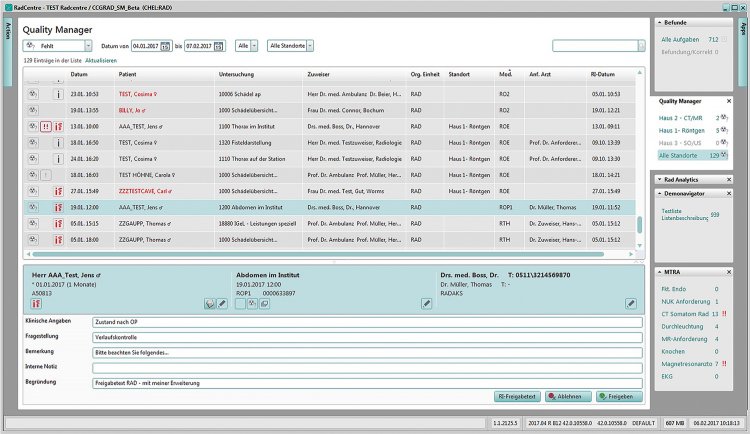The width and height of the screenshot is (750, 434).
Task: Click red info icon in selected 19.01. 12:00 row
Action: point(58,208)
